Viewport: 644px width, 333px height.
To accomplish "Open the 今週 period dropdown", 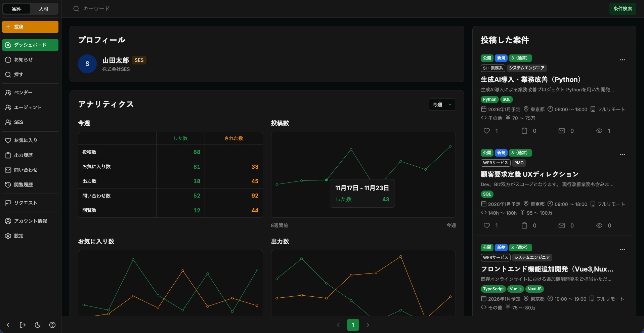I will click(442, 105).
